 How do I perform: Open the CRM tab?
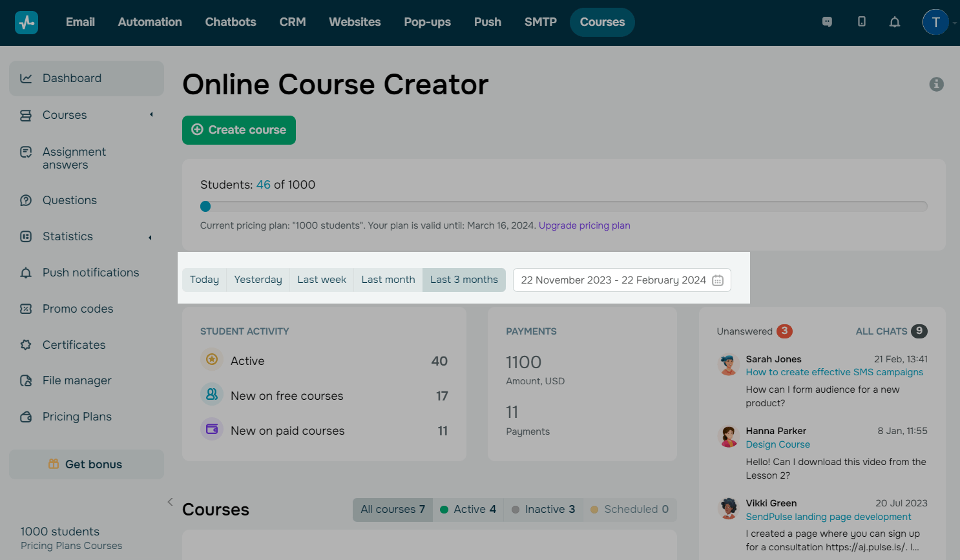[x=293, y=22]
